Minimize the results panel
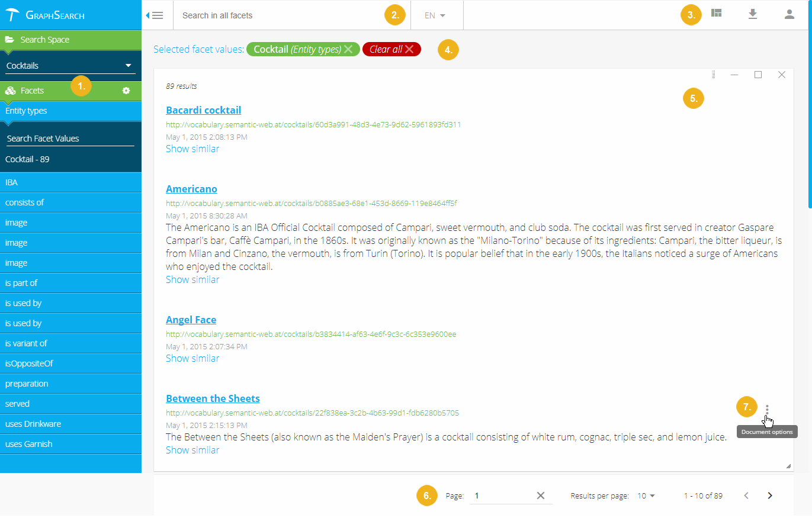This screenshot has width=812, height=518. 734,75
